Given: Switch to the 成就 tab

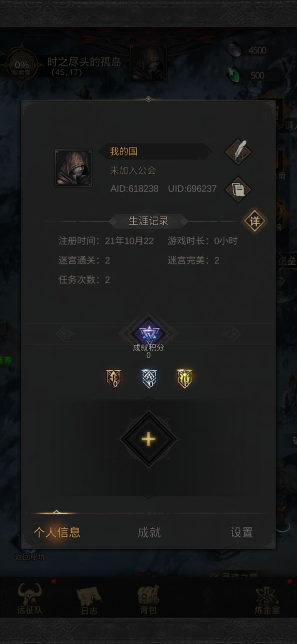Looking at the screenshot, I should point(149,532).
